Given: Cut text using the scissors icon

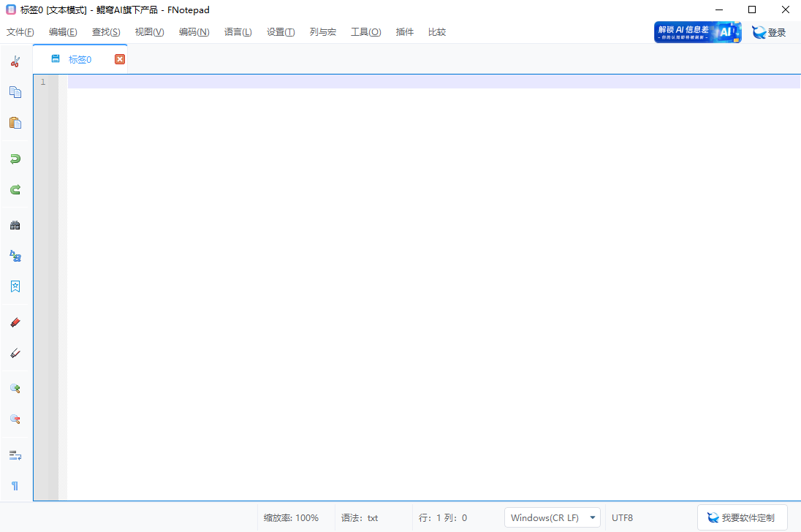Looking at the screenshot, I should pyautogui.click(x=15, y=61).
